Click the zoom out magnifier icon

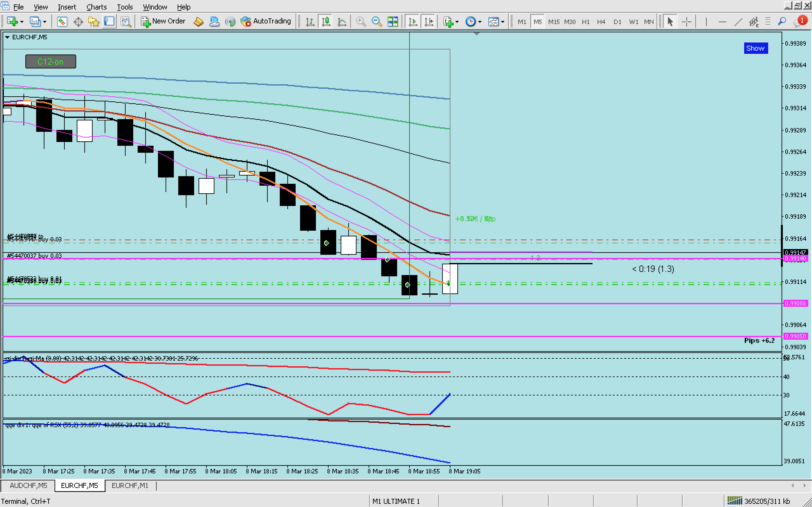pyautogui.click(x=377, y=22)
